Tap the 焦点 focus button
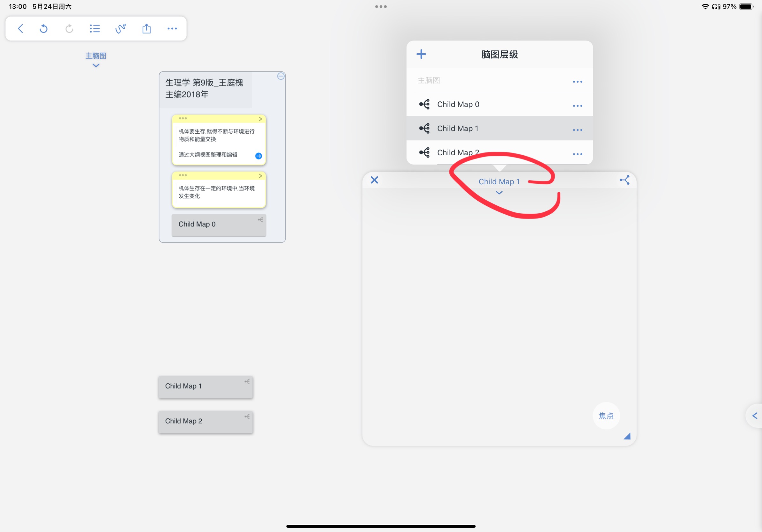762x532 pixels. 606,416
